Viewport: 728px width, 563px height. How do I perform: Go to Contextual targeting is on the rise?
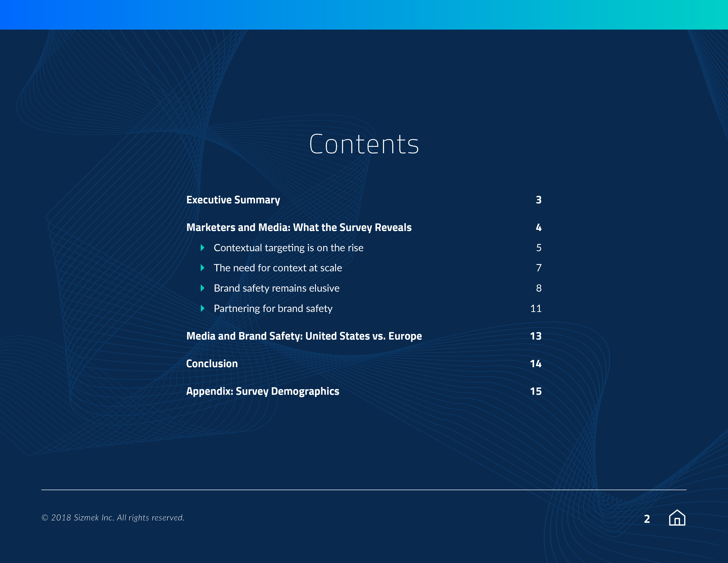click(288, 248)
